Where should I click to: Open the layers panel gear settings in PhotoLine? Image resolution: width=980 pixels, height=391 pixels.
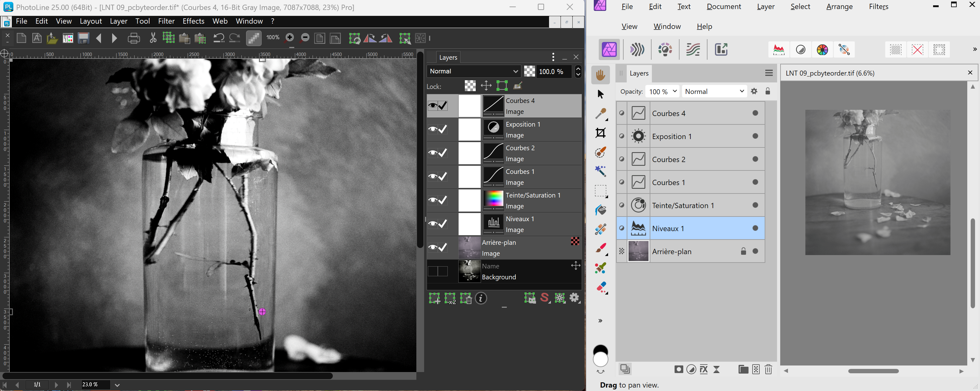tap(575, 298)
